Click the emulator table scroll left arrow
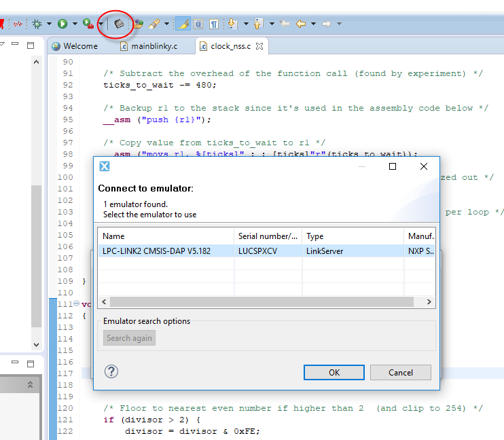The image size is (504, 440). 104,301
